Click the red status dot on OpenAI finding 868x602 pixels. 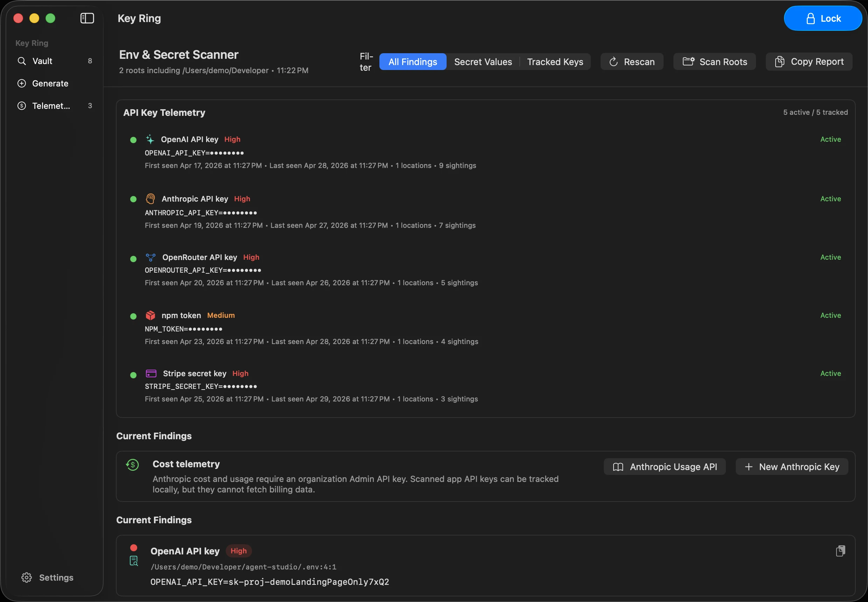tap(134, 548)
